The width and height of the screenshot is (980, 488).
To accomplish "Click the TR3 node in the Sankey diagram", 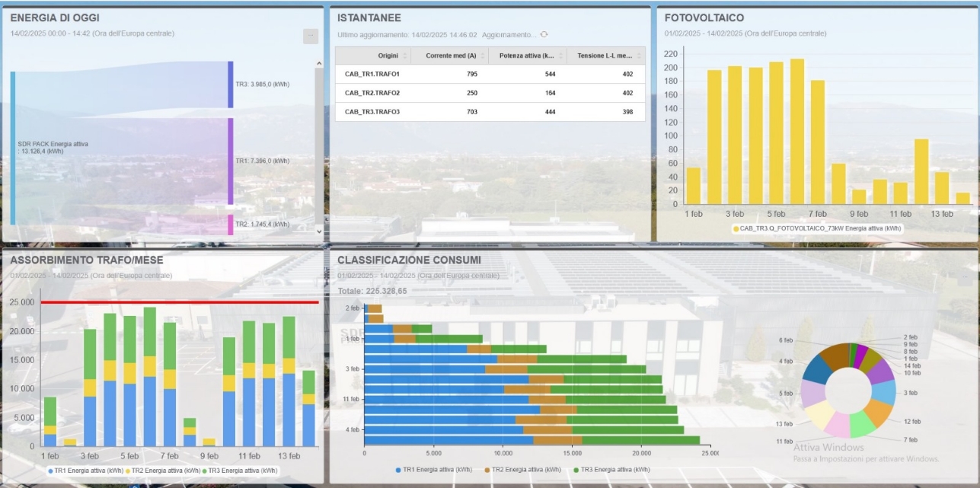I will click(x=231, y=85).
